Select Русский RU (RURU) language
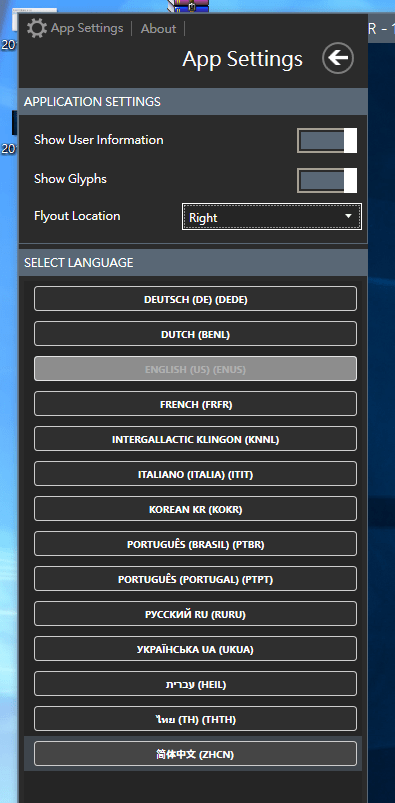This screenshot has height=803, width=395. 195,614
